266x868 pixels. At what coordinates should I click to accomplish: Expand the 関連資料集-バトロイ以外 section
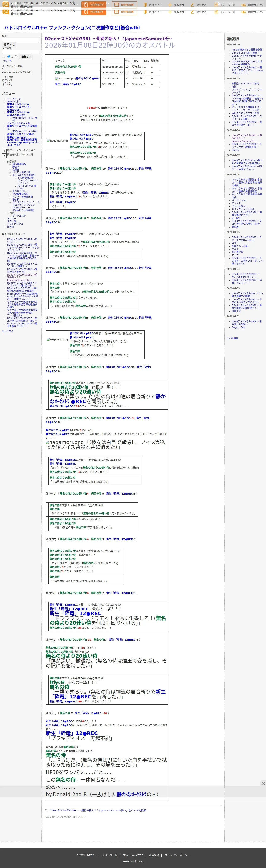pos(4,155)
